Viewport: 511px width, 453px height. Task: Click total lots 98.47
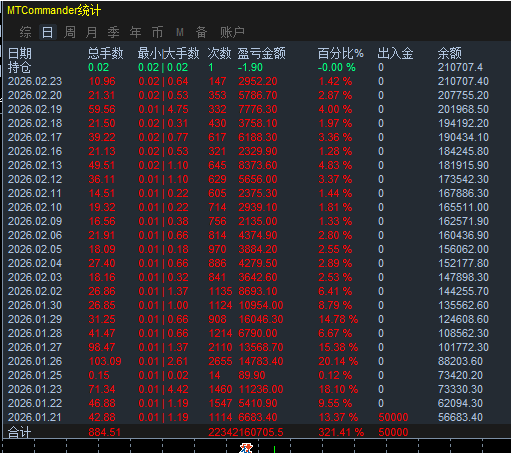102,347
